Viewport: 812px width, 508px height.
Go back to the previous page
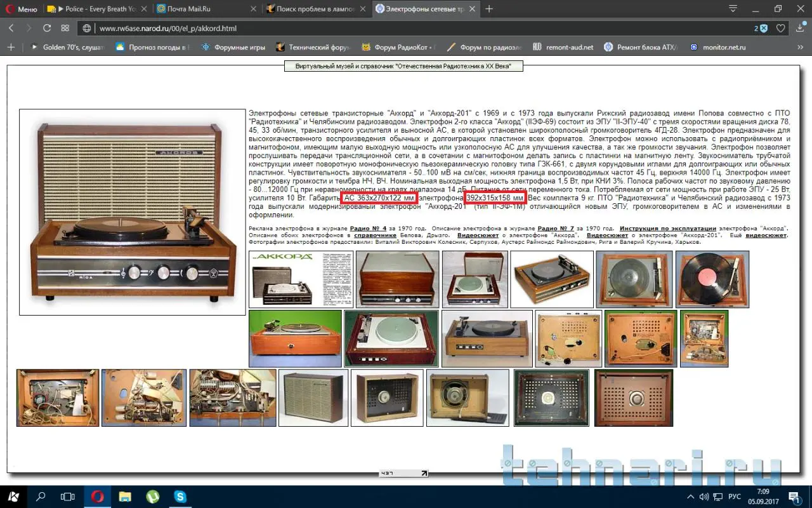pos(11,28)
